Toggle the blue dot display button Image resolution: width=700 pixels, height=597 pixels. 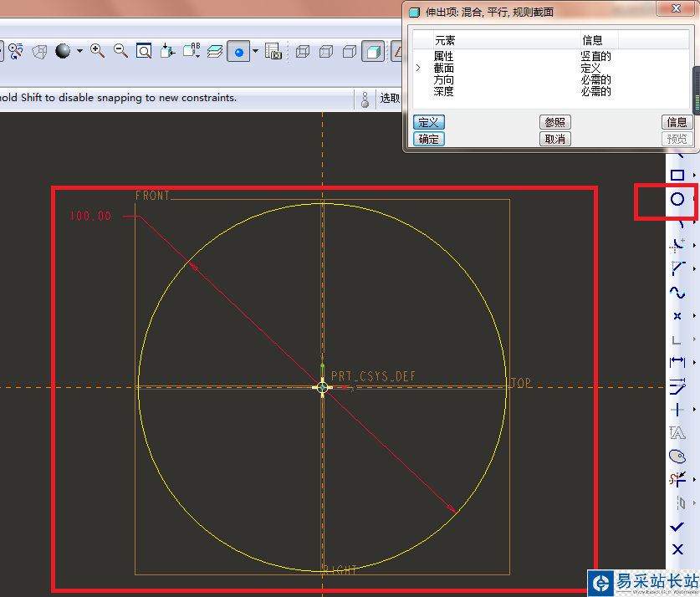click(239, 51)
